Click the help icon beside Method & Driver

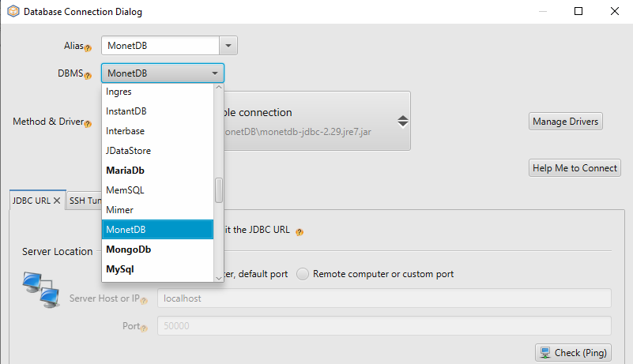tap(88, 124)
